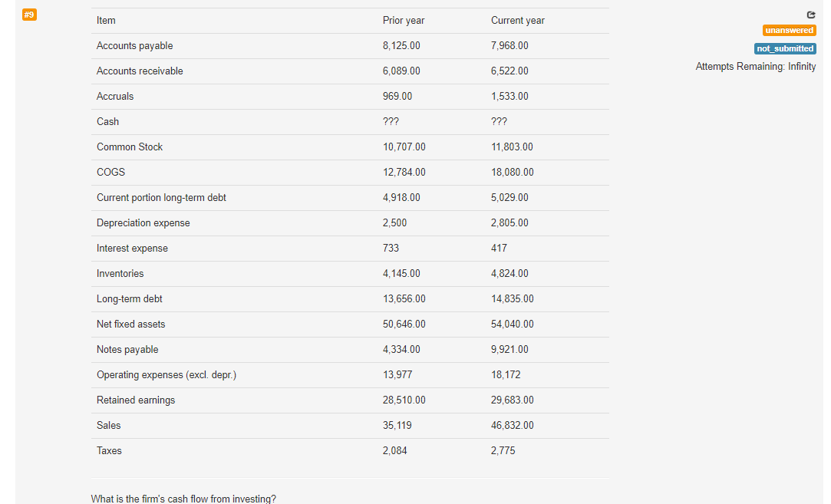831x504 pixels.
Task: Click the 'Notes payable' row label
Action: click(127, 350)
